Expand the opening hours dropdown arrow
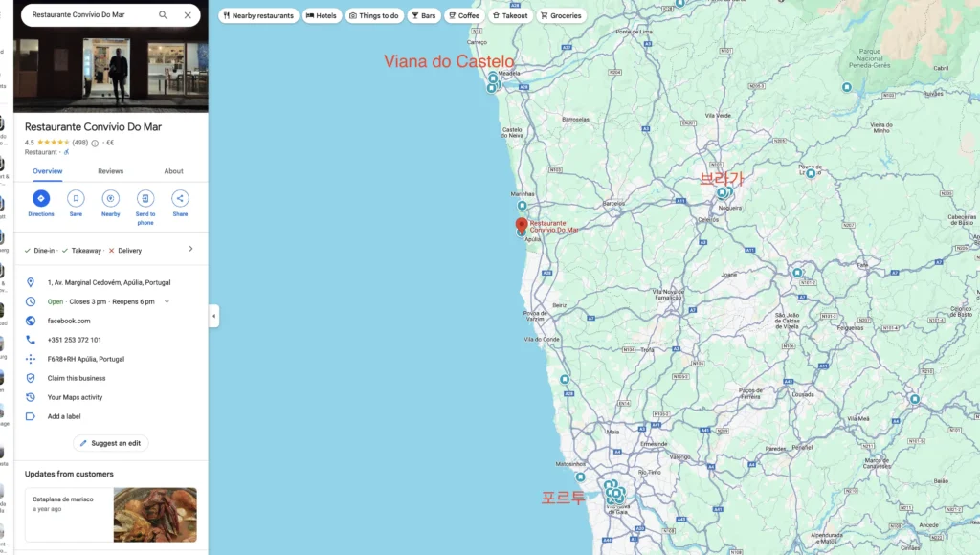The width and height of the screenshot is (980, 555). 167,301
